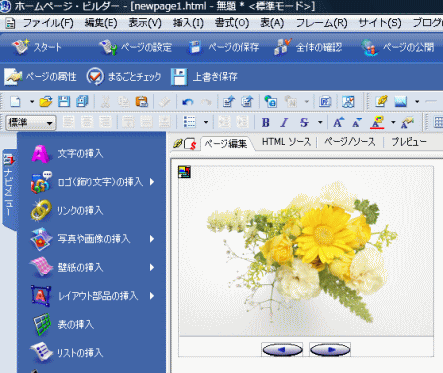Click the right arrow oval button
The image size is (443, 373).
tap(330, 350)
